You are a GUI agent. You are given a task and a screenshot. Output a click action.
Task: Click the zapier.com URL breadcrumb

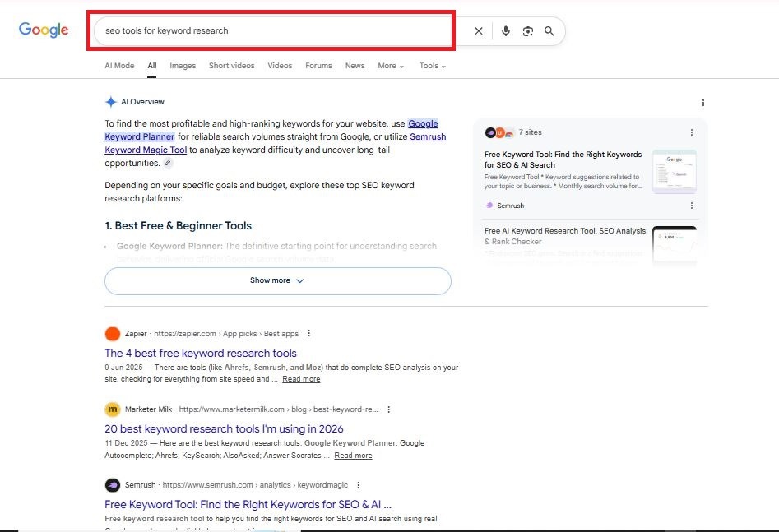pyautogui.click(x=226, y=334)
